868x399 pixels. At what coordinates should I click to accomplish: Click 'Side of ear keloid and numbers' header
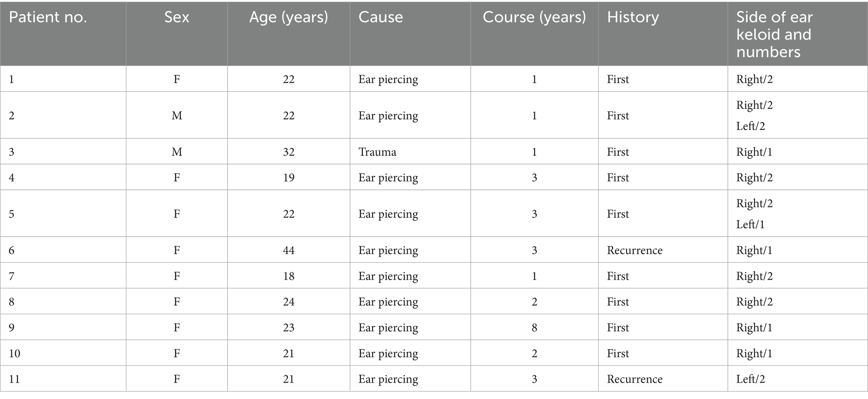coord(774,34)
